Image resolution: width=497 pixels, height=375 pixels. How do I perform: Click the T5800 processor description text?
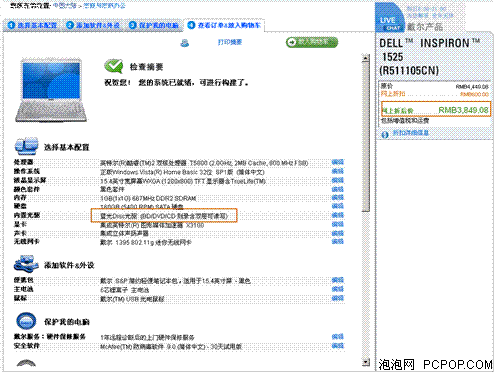coord(204,163)
